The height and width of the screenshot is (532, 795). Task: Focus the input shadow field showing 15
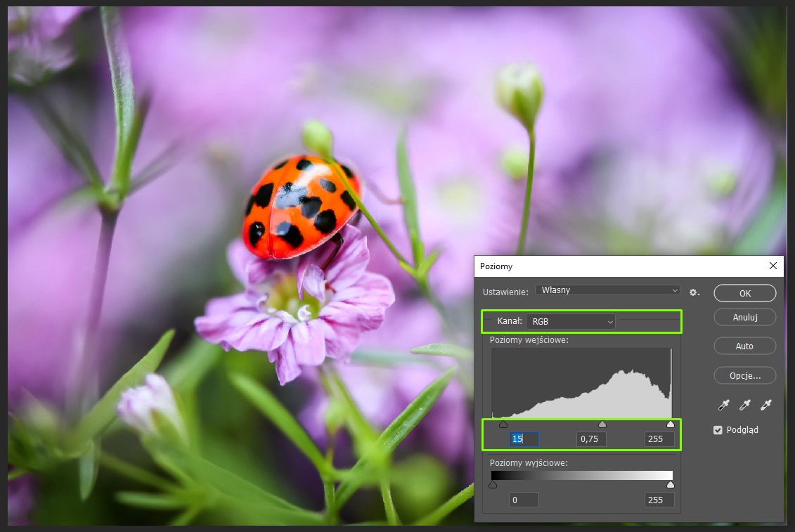[x=524, y=439]
